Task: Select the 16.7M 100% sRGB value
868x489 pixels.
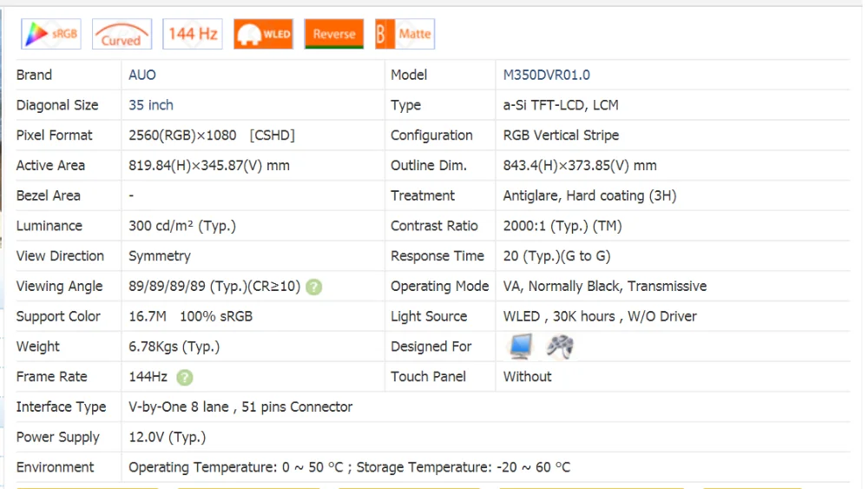Action: click(190, 316)
